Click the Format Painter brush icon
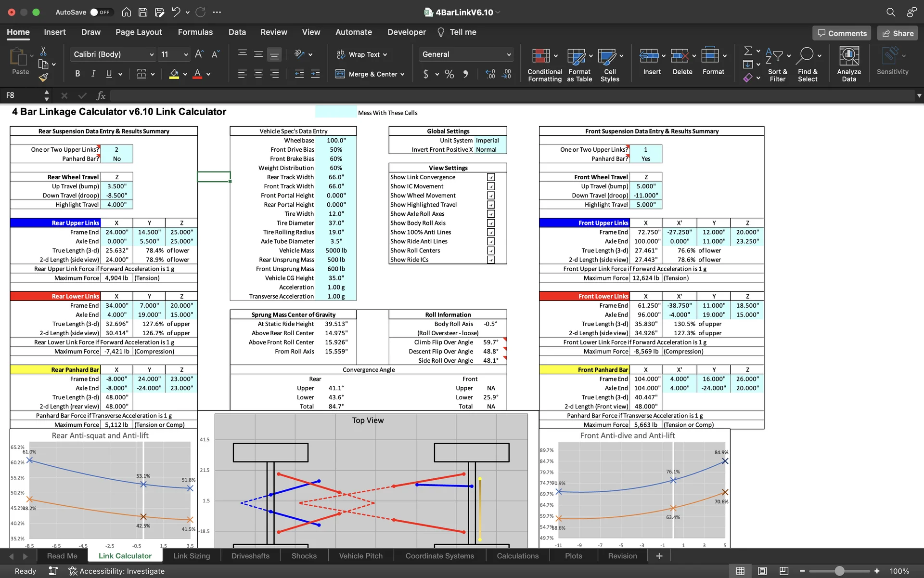The width and height of the screenshot is (924, 578). pyautogui.click(x=43, y=77)
